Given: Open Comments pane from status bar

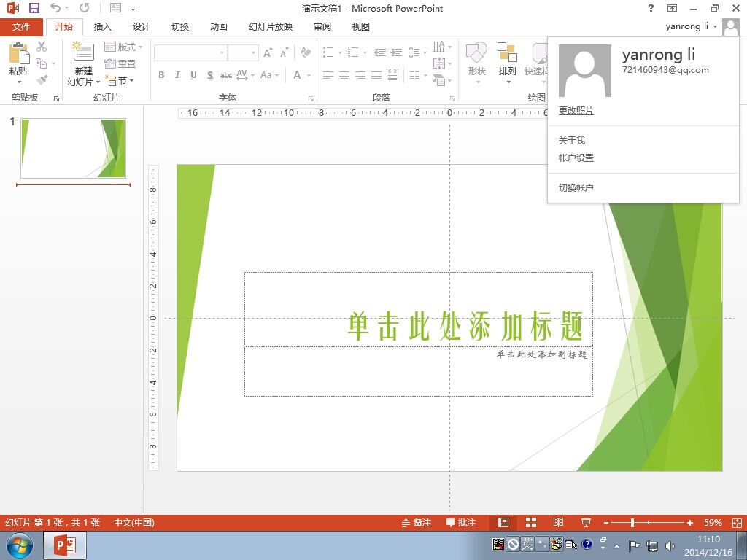Looking at the screenshot, I should click(461, 522).
